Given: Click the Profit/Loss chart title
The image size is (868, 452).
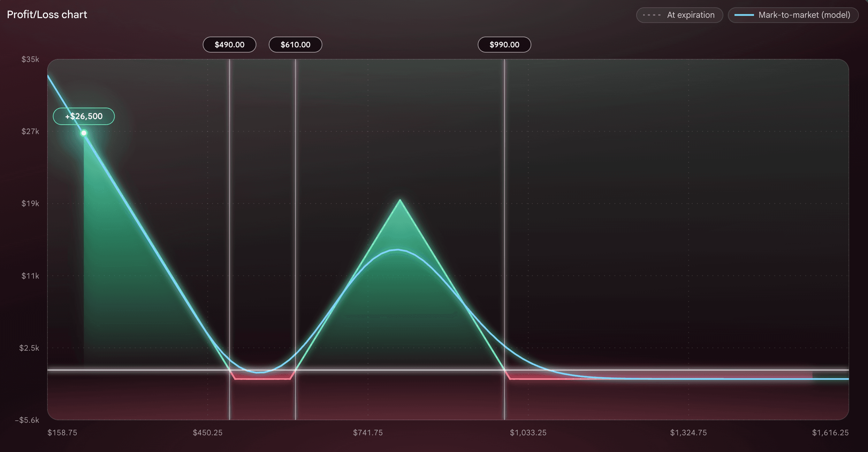Looking at the screenshot, I should pyautogui.click(x=47, y=15).
